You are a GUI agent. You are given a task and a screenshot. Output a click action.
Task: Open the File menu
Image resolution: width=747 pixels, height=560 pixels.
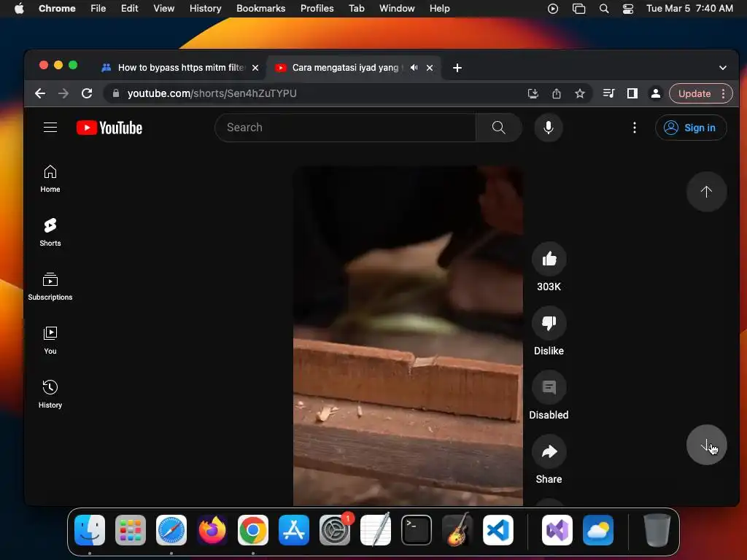pos(98,9)
